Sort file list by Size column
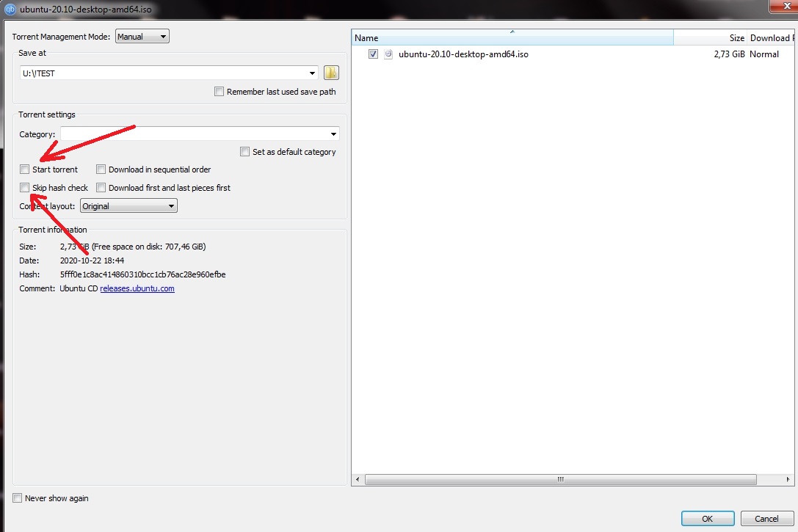This screenshot has height=532, width=798. point(710,37)
